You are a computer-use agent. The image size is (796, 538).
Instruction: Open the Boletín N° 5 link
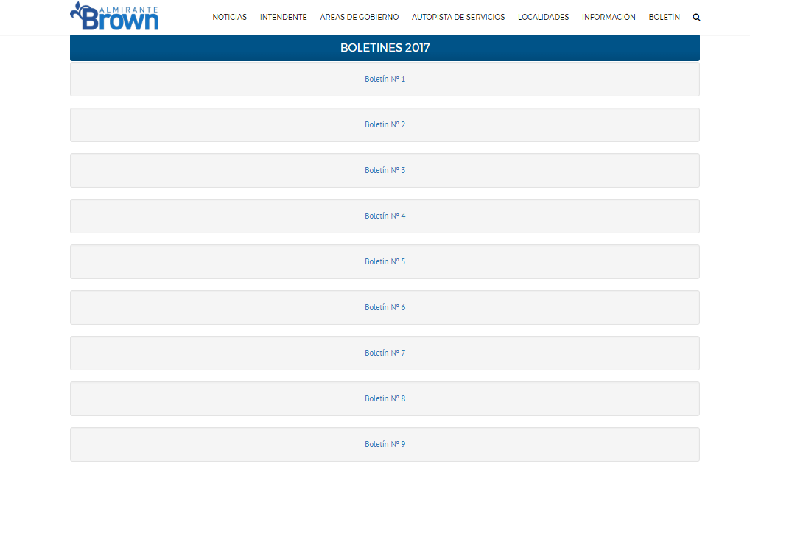tap(385, 262)
